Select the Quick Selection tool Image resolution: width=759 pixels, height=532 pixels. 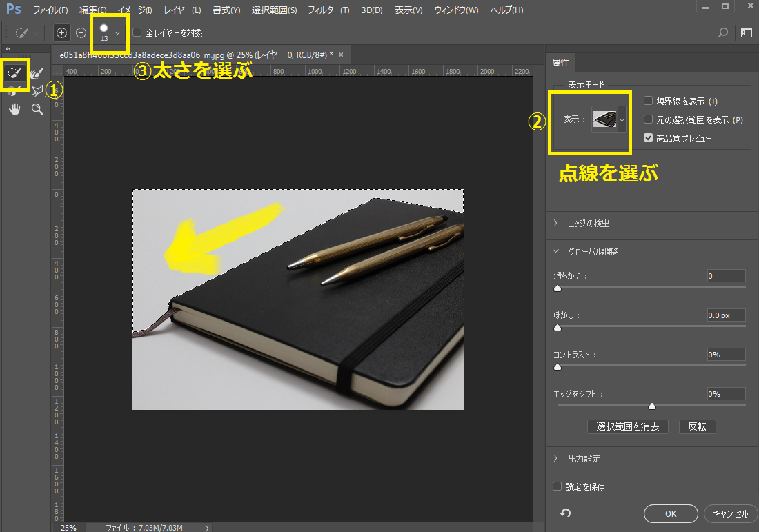[14, 73]
